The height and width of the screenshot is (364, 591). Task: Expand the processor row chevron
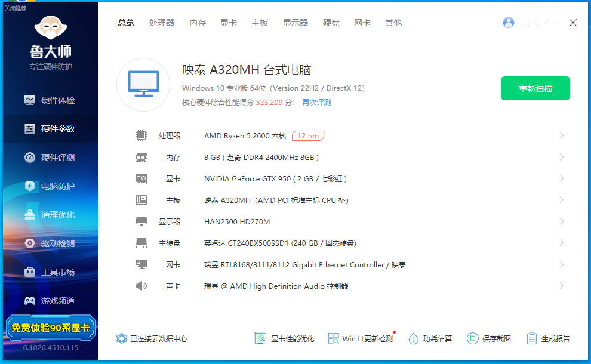coord(561,135)
